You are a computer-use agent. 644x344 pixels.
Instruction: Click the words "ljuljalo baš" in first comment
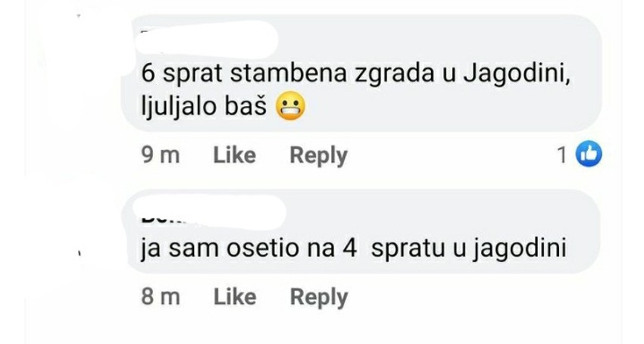(204, 107)
